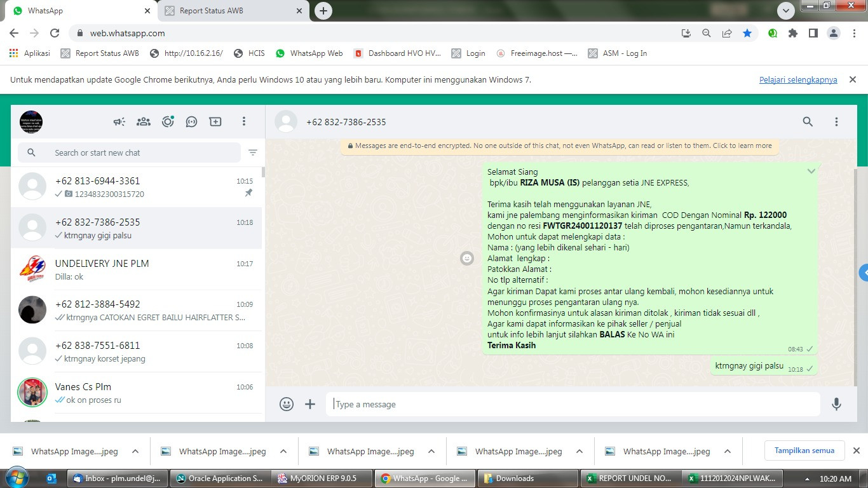This screenshot has height=488, width=868.
Task: Switch to MyORION ERP taskbar window
Action: pos(323,478)
